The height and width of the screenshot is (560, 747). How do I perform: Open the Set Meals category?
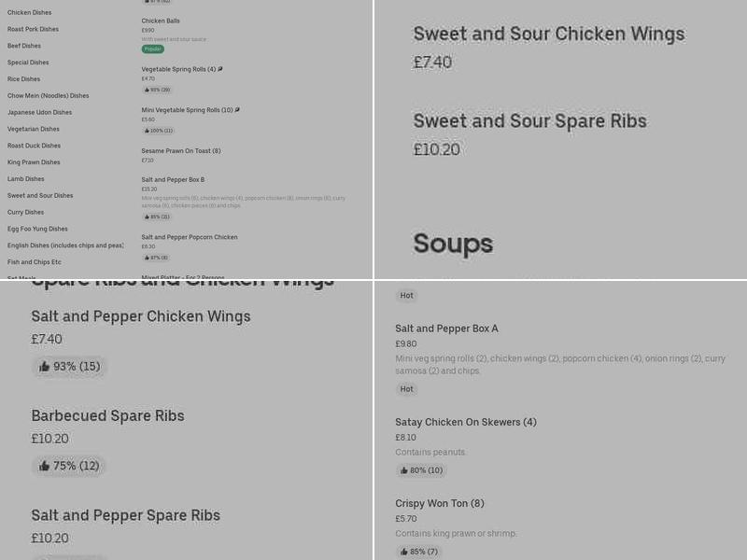[21, 277]
